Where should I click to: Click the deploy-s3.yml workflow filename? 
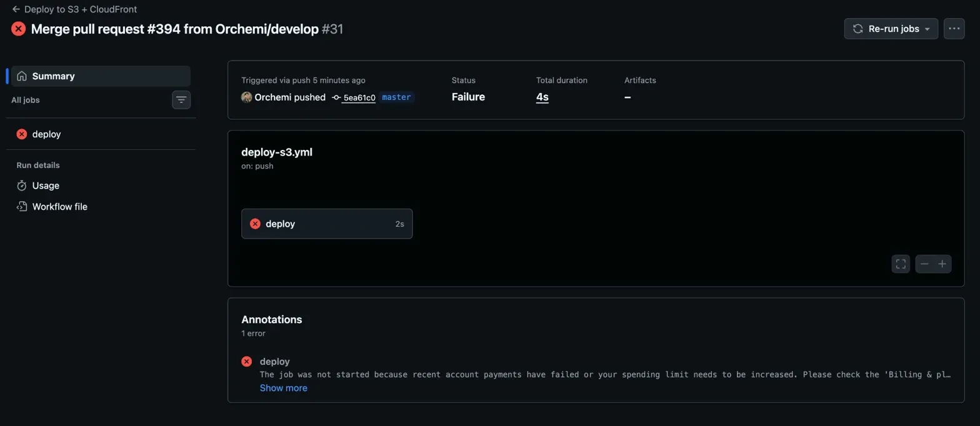click(277, 152)
